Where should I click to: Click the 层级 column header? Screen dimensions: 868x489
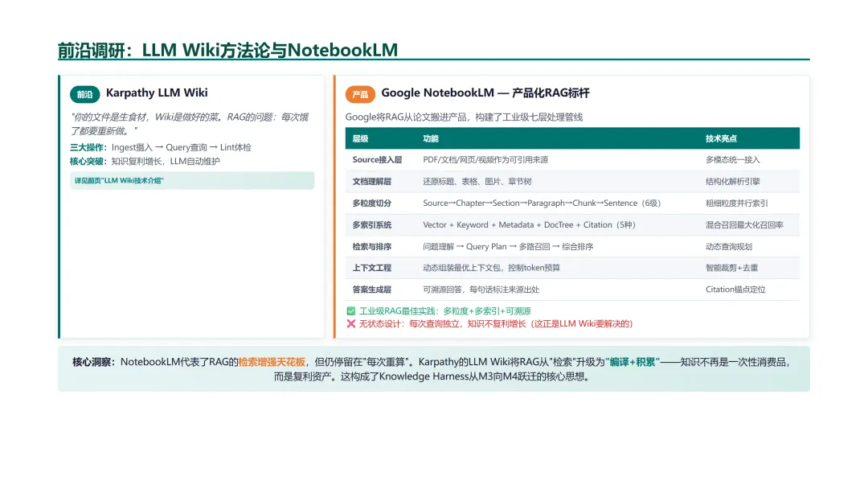click(x=360, y=138)
